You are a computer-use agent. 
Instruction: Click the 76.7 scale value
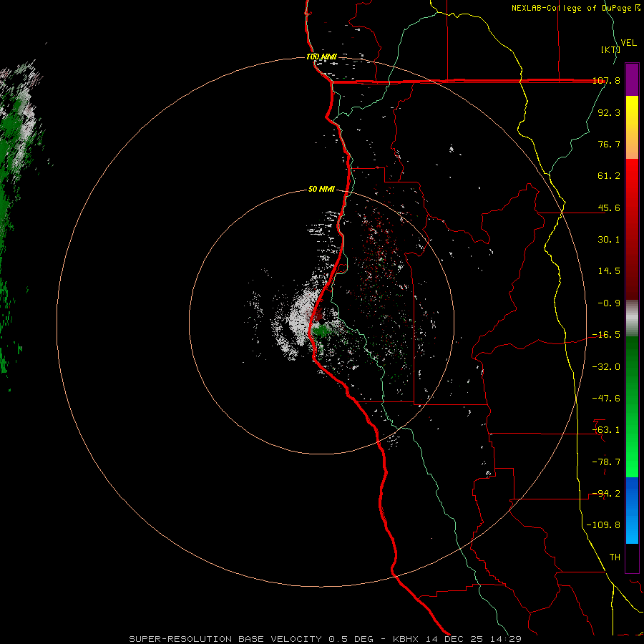[x=609, y=144]
